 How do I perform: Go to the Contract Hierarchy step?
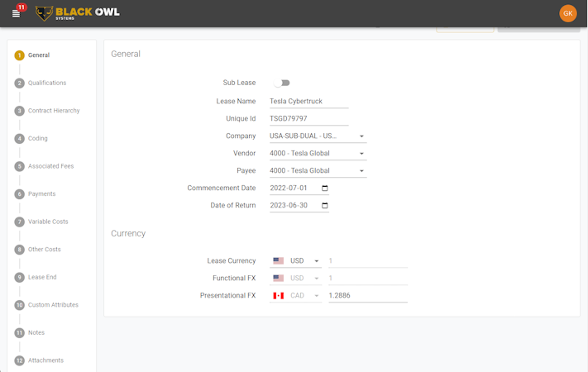tap(54, 111)
